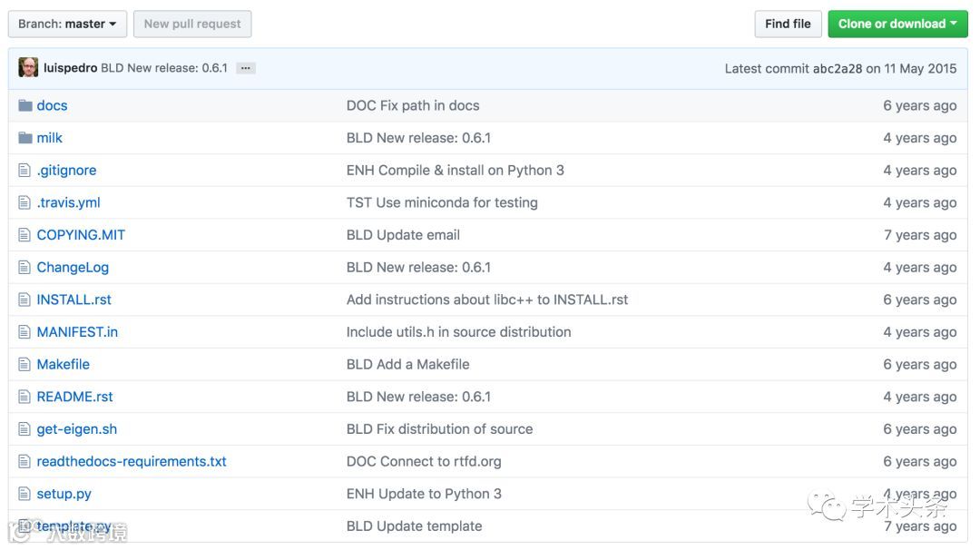Open the get-eigen.sh file link

[x=77, y=429]
